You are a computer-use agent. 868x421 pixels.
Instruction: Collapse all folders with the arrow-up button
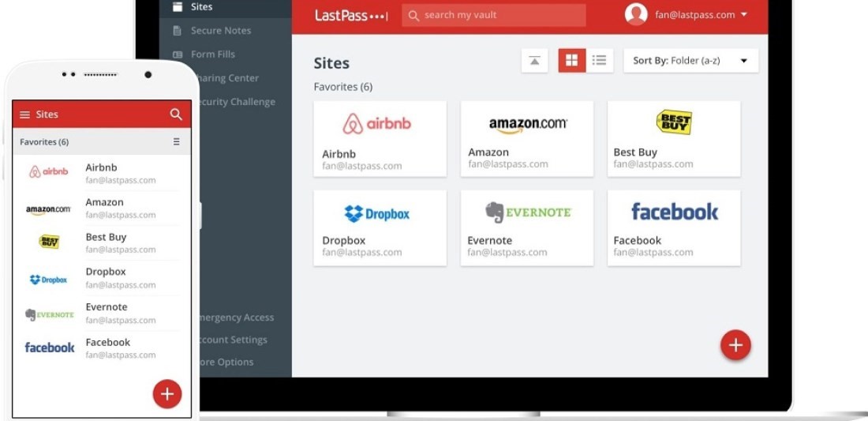[535, 60]
